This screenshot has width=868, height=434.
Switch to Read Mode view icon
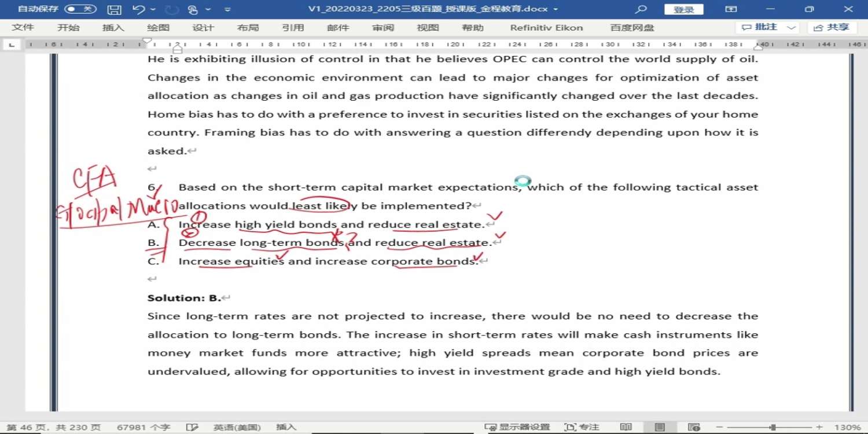coord(626,428)
